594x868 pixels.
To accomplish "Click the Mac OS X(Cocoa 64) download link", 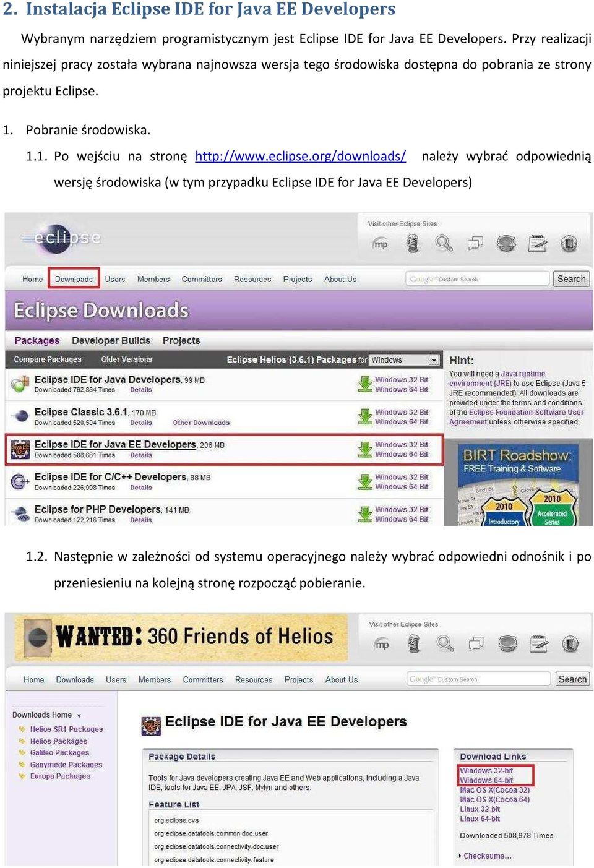I will pos(494,799).
